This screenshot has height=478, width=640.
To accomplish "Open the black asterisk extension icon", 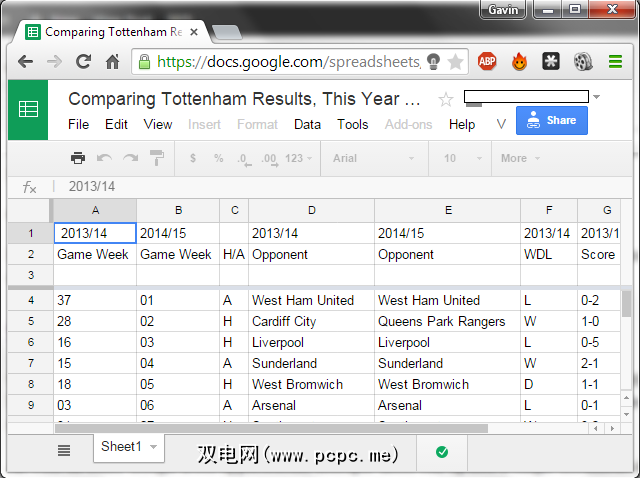I will 551,62.
